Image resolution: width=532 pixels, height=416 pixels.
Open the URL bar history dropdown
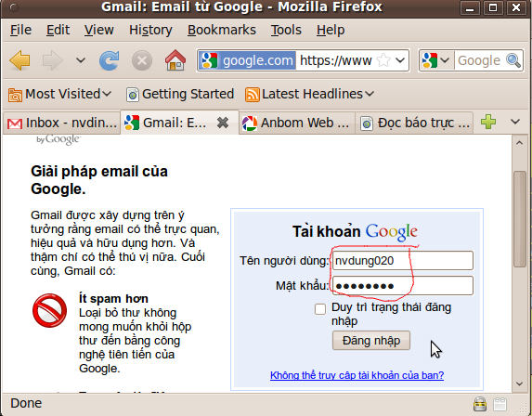[400, 60]
